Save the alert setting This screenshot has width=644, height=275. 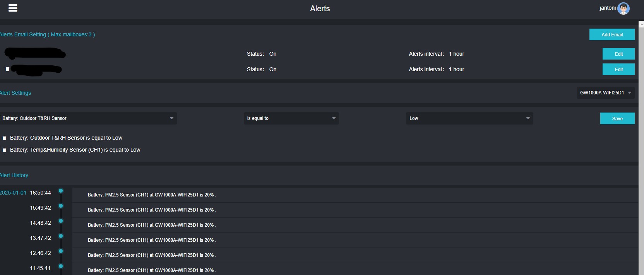617,118
